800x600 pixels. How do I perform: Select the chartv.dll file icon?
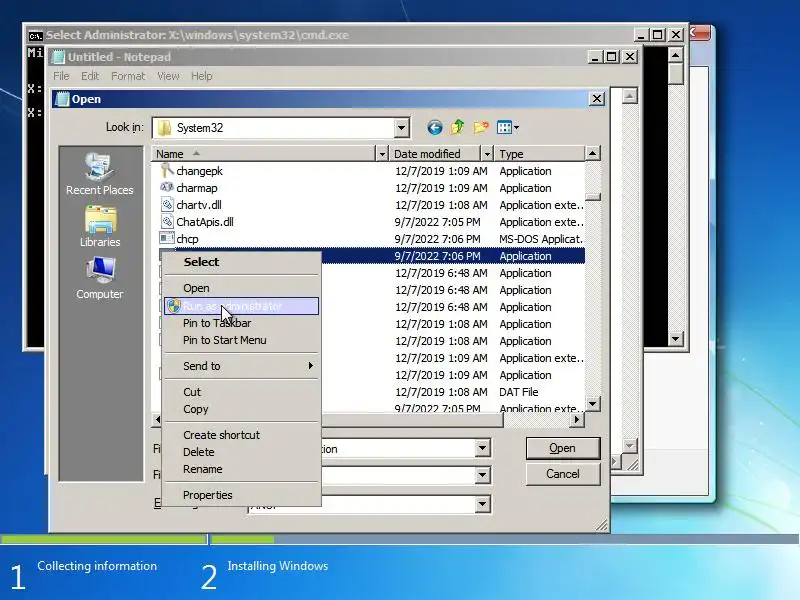click(x=167, y=205)
